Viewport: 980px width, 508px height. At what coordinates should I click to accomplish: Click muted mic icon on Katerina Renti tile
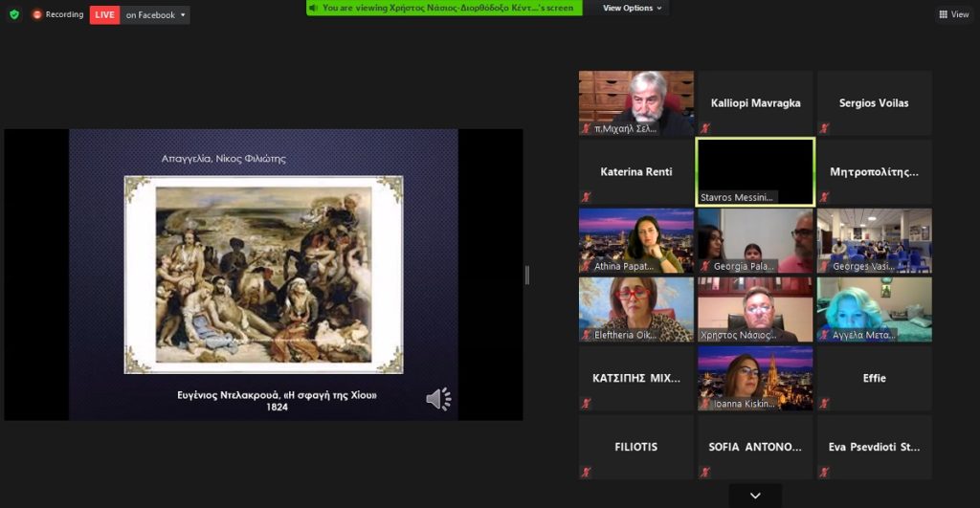[x=587, y=197]
